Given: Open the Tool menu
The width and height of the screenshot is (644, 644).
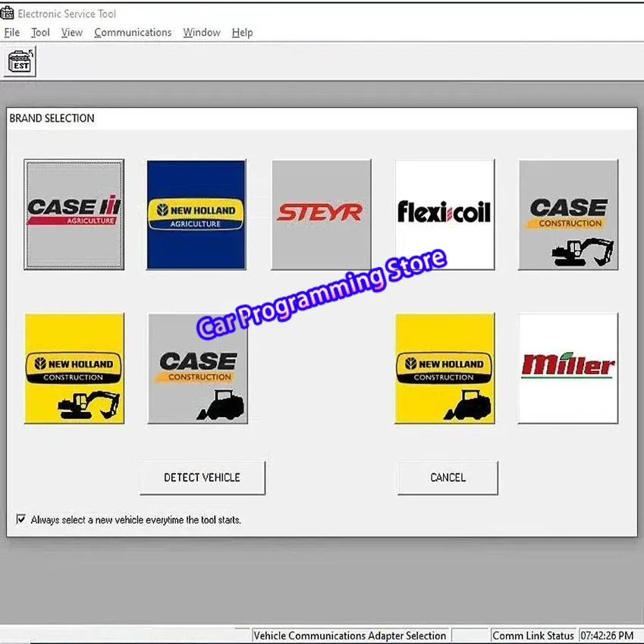Looking at the screenshot, I should 40,33.
